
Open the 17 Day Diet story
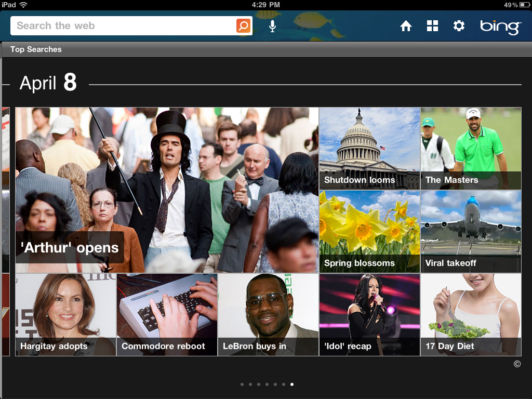471,314
